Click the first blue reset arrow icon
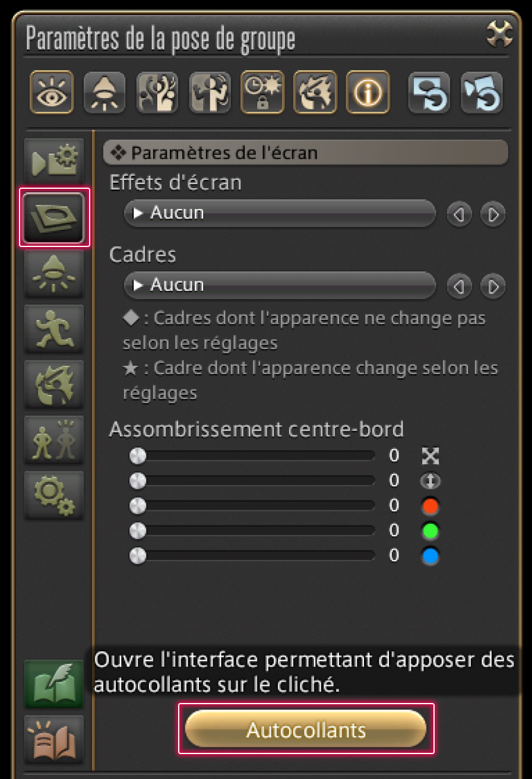This screenshot has width=532, height=779. coord(429,93)
